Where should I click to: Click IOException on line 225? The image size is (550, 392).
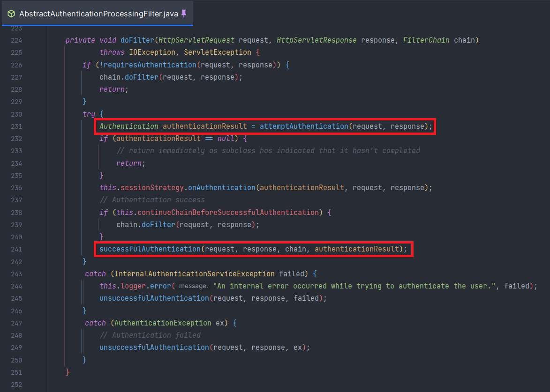[x=152, y=52]
